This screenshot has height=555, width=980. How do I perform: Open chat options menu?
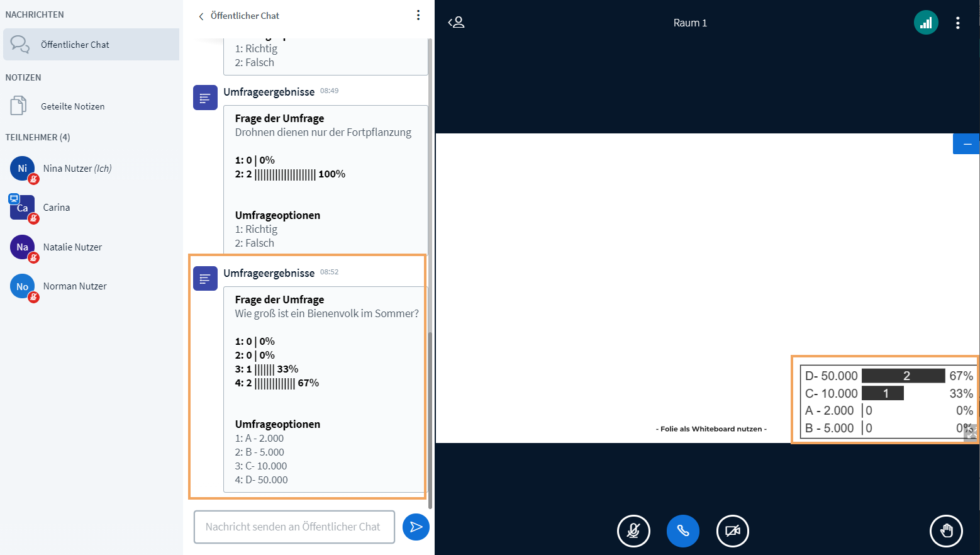tap(418, 15)
